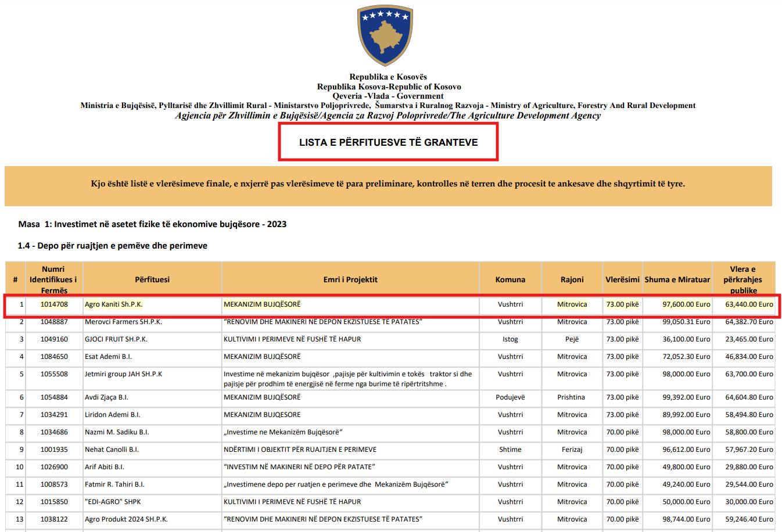
Task: Select farm ID 1014708 cell
Action: [x=54, y=304]
